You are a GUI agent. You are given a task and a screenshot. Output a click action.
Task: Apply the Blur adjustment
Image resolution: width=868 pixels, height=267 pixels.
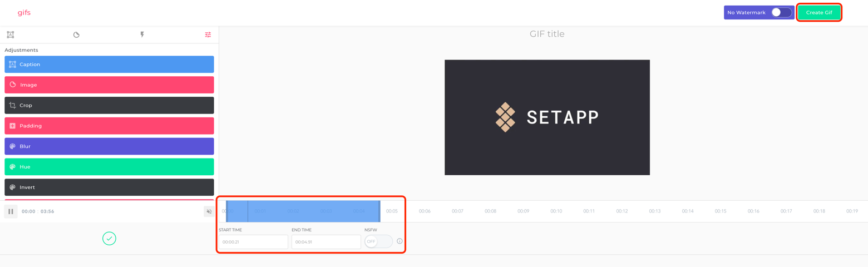tap(109, 146)
